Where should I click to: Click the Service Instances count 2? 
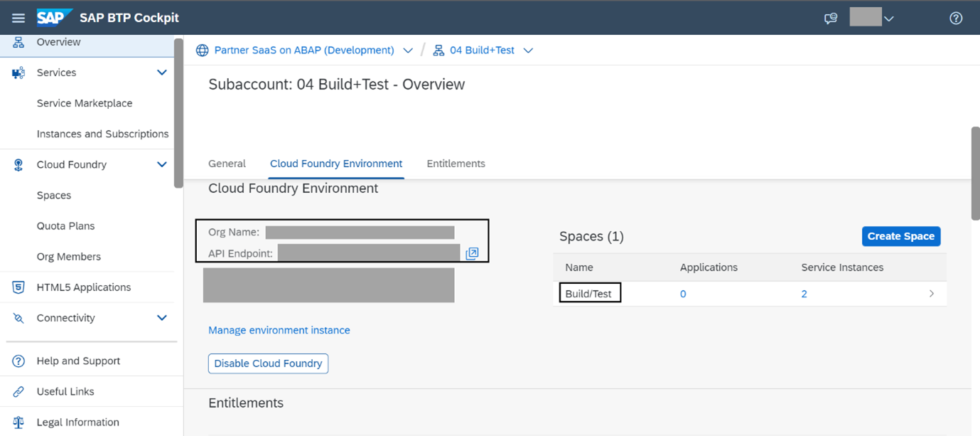pos(804,294)
